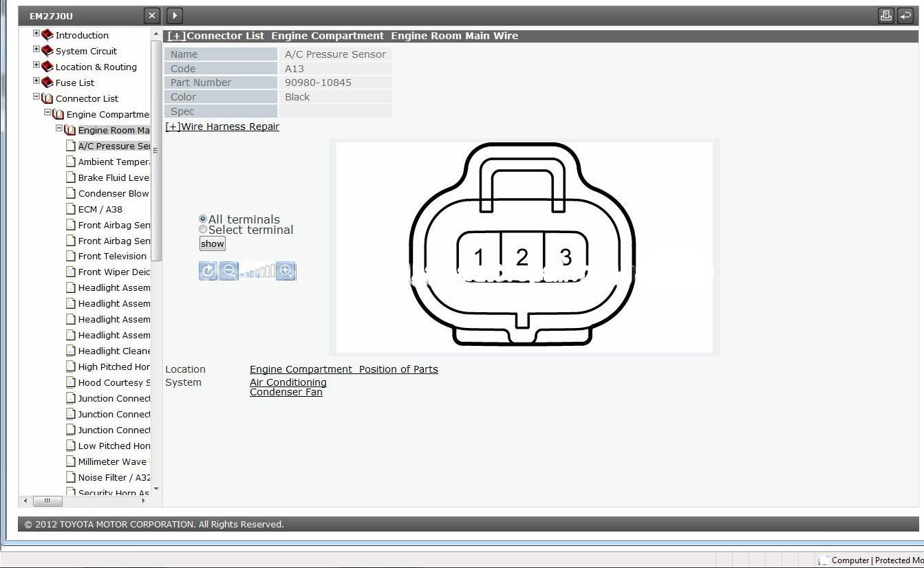Reset the connector diagram view
Viewport: 924px width, 568px height.
(x=208, y=271)
